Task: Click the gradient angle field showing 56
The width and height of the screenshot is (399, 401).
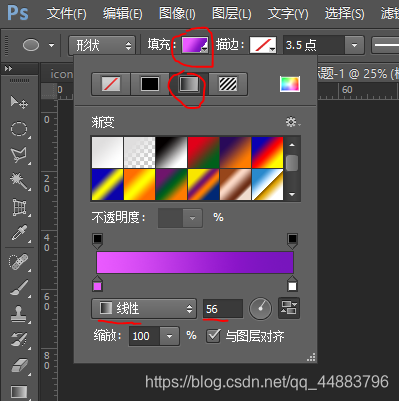Action: pyautogui.click(x=223, y=309)
